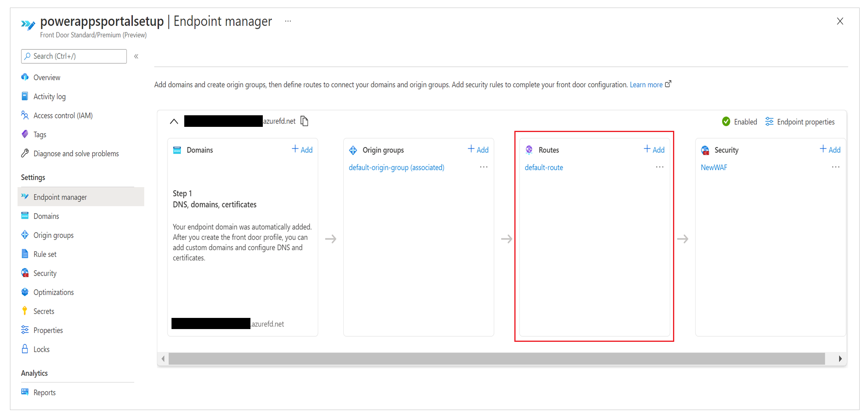Select Activity log in the sidebar
This screenshot has height=420, width=868.
coord(49,96)
